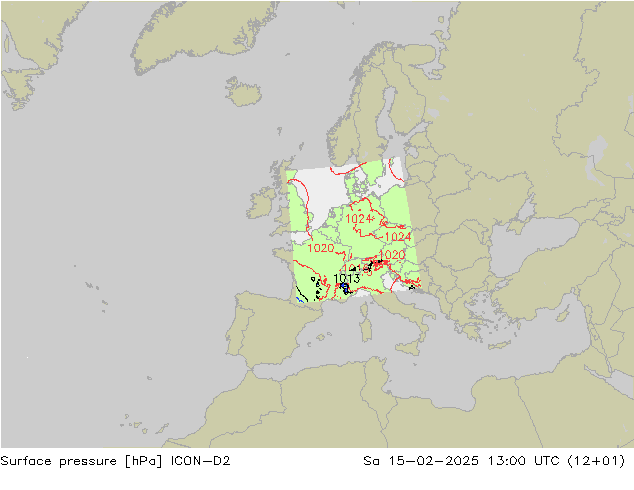
Task: Click the -1024 label near the Czech Republic
Action: [x=396, y=237]
